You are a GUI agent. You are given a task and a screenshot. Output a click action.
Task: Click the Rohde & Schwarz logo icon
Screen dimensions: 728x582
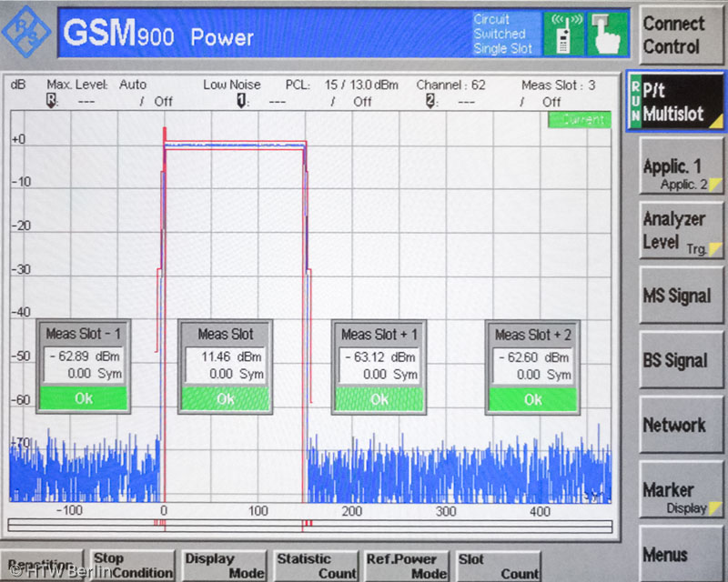pyautogui.click(x=27, y=33)
